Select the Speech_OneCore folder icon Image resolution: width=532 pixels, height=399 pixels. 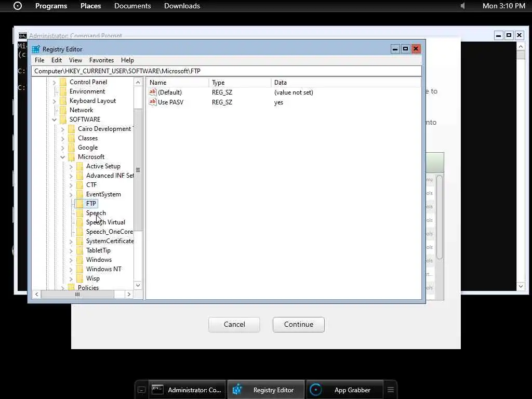pos(79,231)
